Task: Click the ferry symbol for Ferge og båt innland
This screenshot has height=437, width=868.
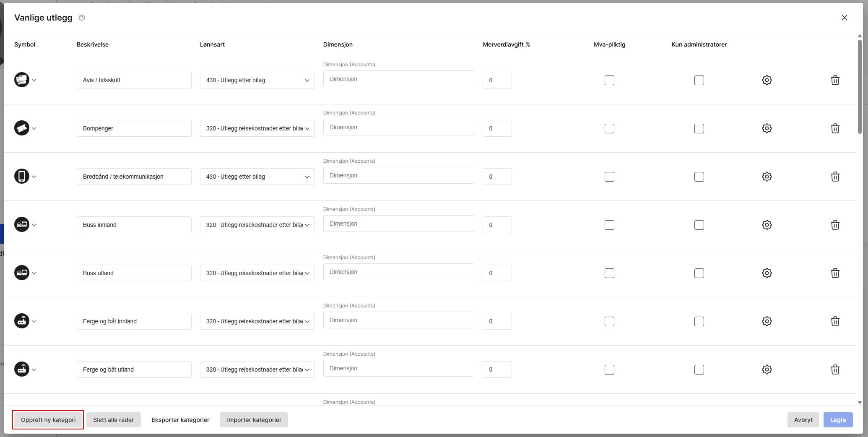Action: (x=22, y=321)
